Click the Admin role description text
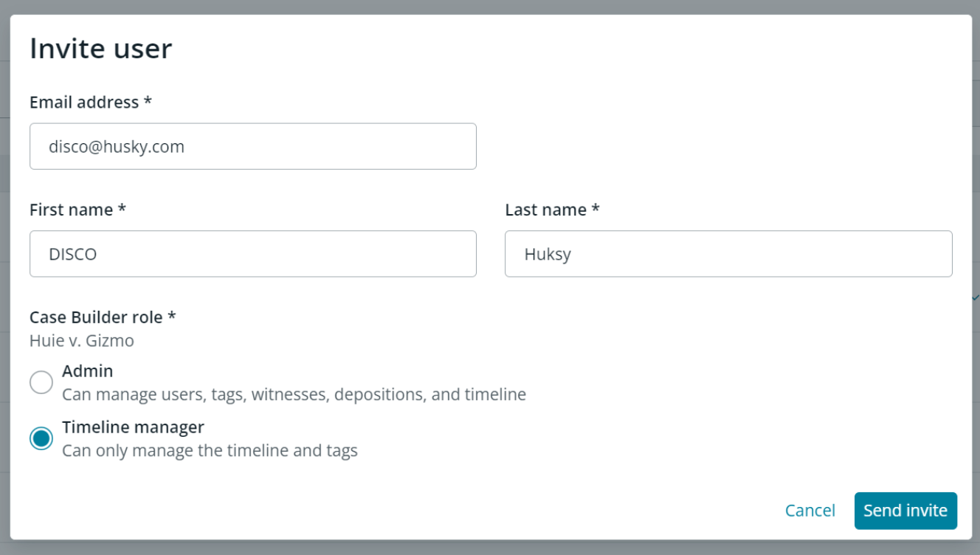The width and height of the screenshot is (980, 555). (294, 395)
